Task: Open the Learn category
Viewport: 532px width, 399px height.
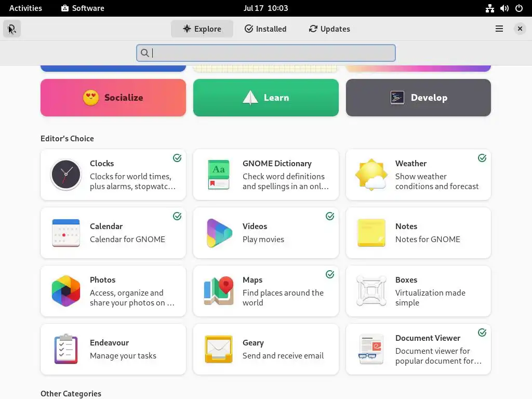Action: coord(265,98)
